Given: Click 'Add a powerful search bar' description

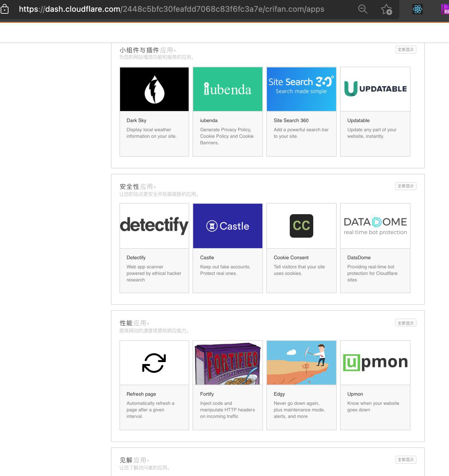Looking at the screenshot, I should (x=301, y=133).
